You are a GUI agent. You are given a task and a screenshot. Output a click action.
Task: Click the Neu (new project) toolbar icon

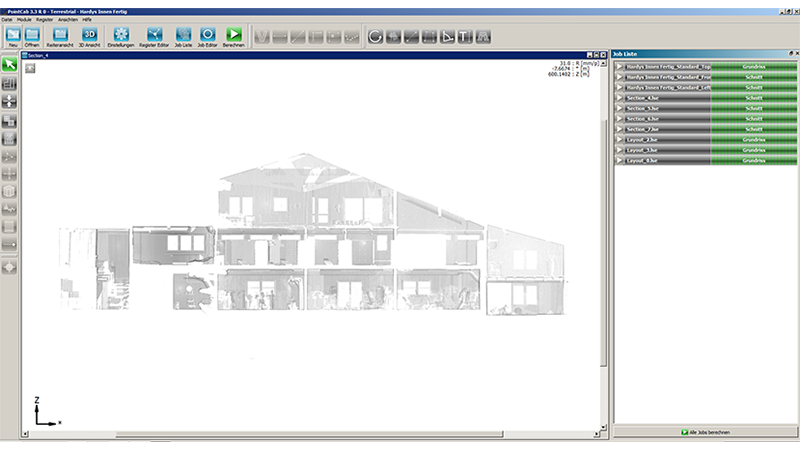click(13, 35)
